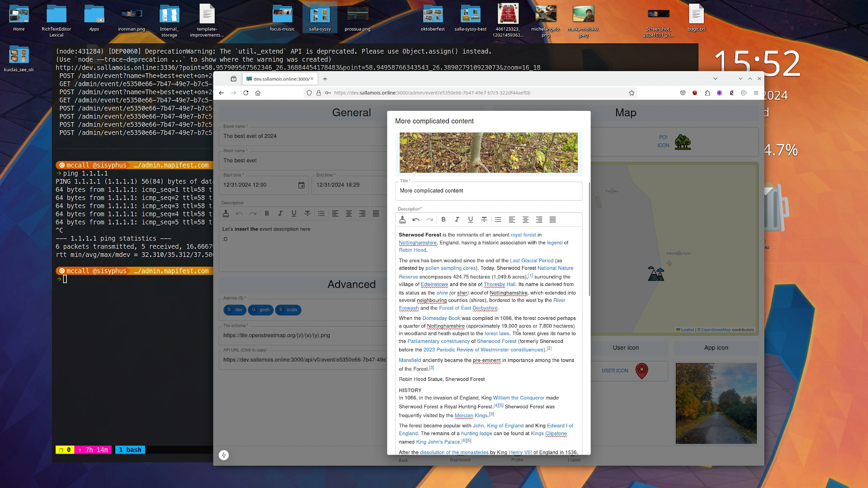Bookmark this page with the star icon
The width and height of the screenshot is (868, 488).
[x=632, y=93]
